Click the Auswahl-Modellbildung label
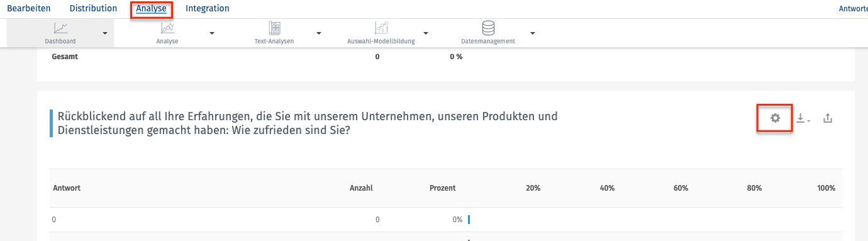The image size is (868, 241). [x=381, y=42]
